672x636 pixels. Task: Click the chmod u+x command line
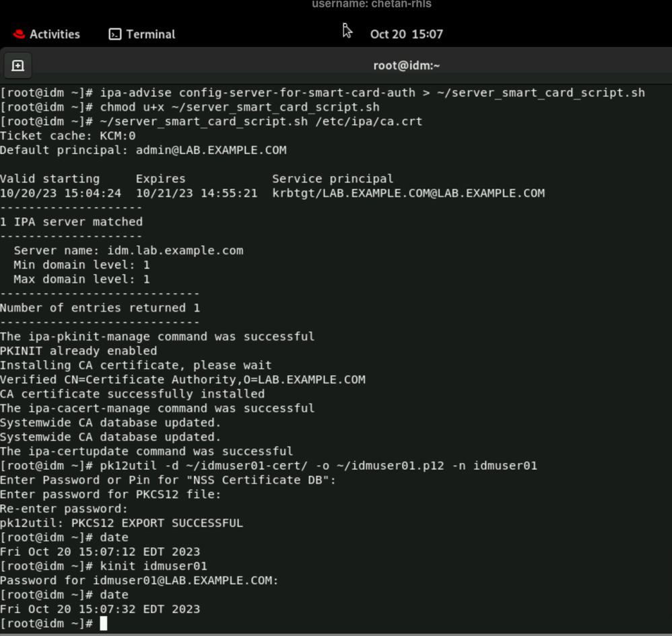240,107
